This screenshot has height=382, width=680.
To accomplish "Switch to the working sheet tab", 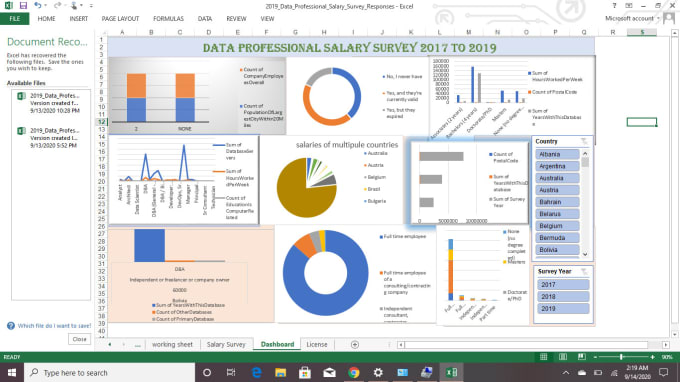I will coord(172,344).
